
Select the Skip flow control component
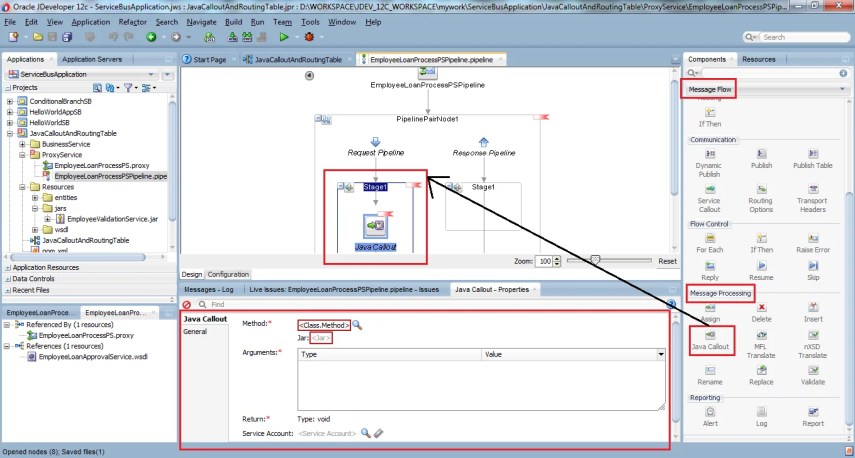[813, 271]
